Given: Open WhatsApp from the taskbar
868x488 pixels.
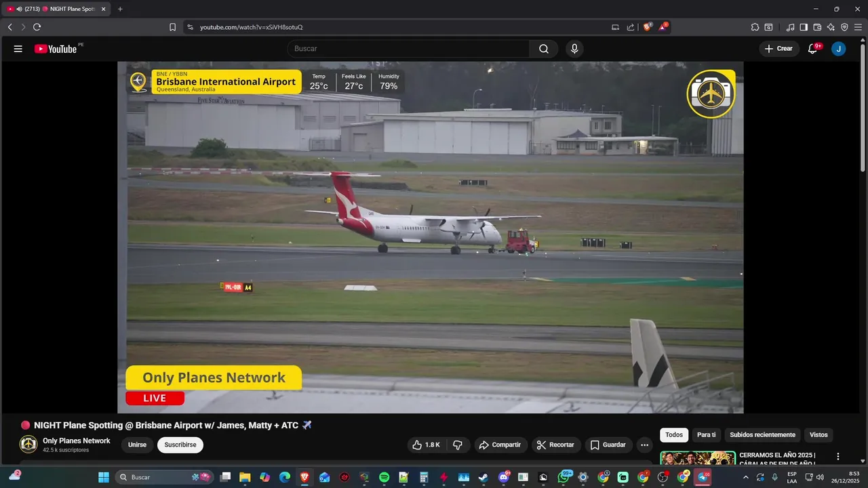Looking at the screenshot, I should point(564,477).
